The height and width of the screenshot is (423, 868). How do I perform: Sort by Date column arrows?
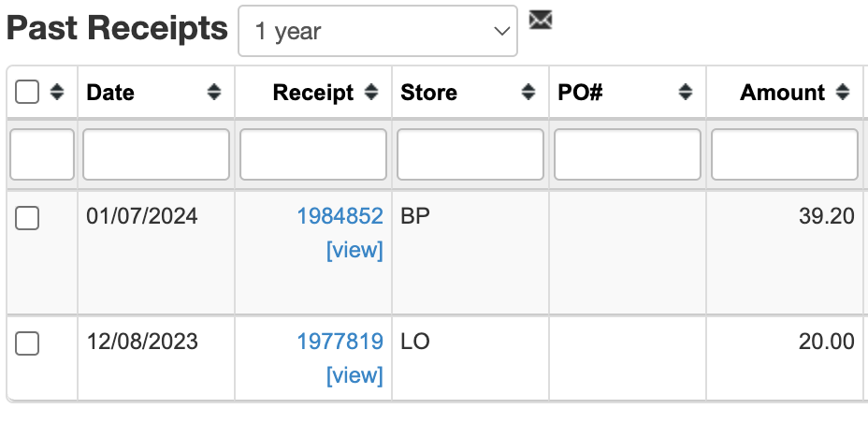[214, 92]
